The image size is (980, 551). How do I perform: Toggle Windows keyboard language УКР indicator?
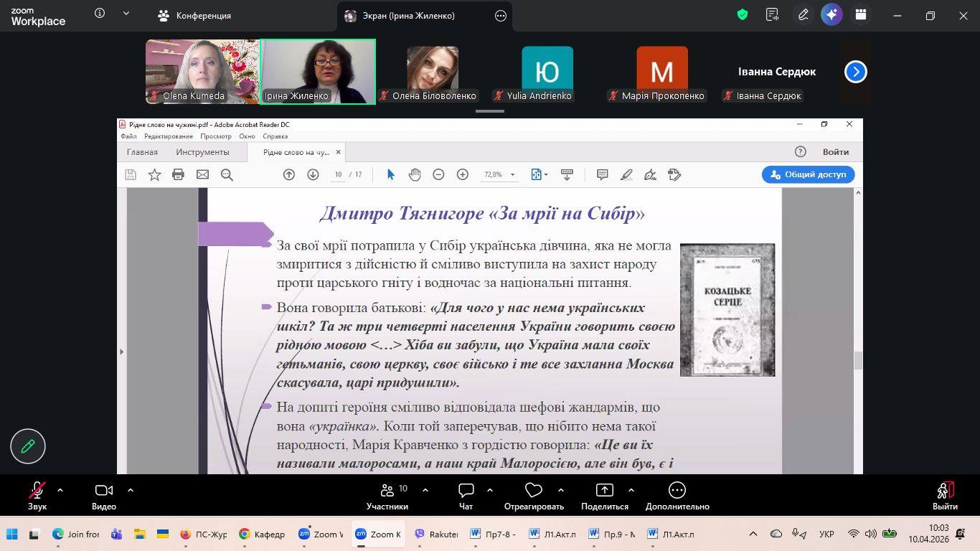[826, 534]
